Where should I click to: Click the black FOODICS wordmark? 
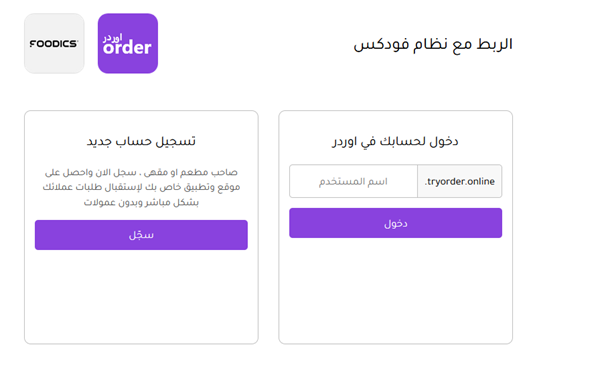[x=54, y=43]
